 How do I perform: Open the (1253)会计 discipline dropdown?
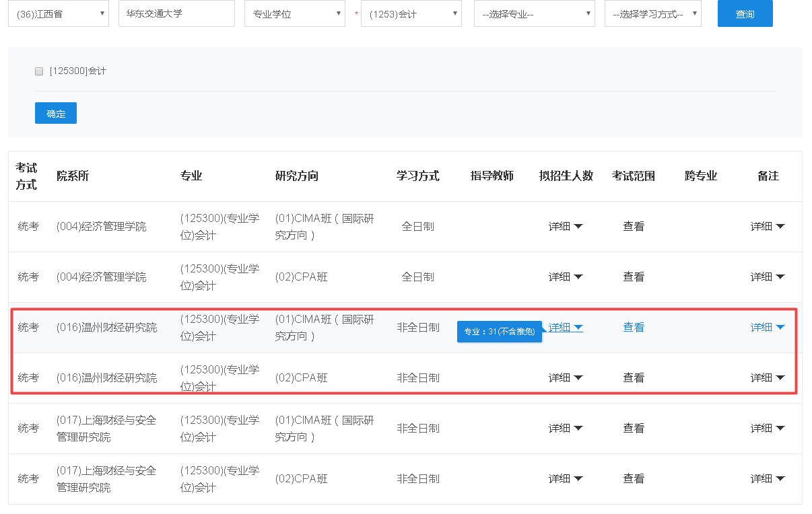coord(411,13)
